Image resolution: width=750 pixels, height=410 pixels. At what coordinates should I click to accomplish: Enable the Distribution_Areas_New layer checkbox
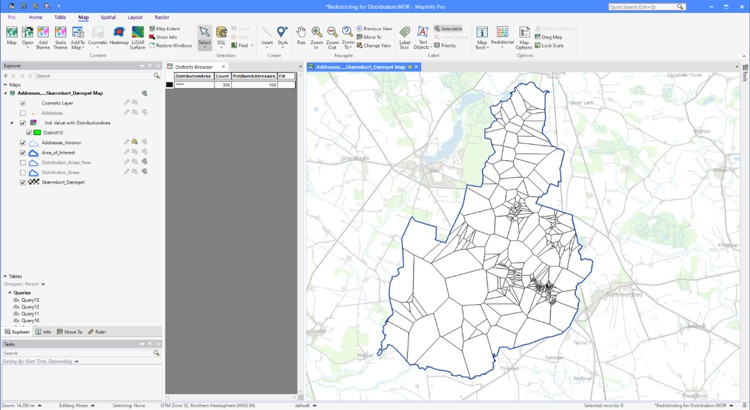[x=23, y=162]
